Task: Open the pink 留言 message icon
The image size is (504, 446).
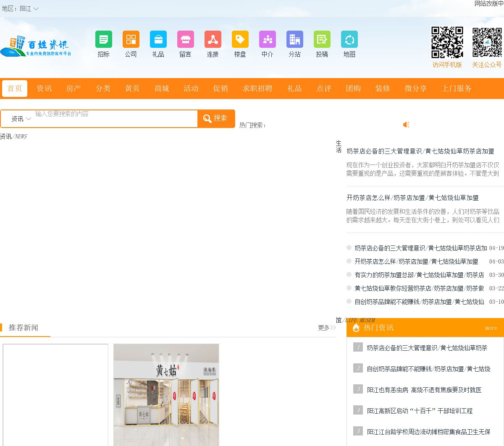Action: [x=185, y=39]
